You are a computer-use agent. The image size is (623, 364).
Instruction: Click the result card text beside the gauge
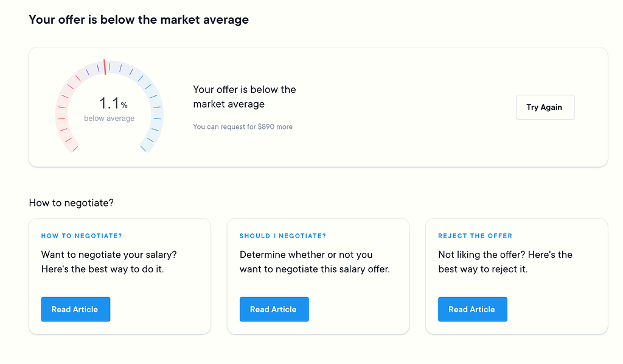click(245, 97)
